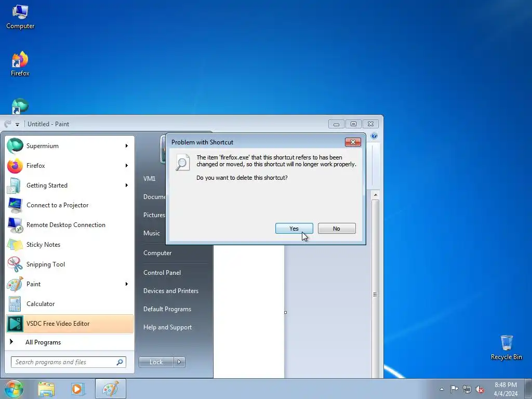Image resolution: width=532 pixels, height=399 pixels.
Task: Select the Firefox desktop shortcut
Action: (20, 64)
